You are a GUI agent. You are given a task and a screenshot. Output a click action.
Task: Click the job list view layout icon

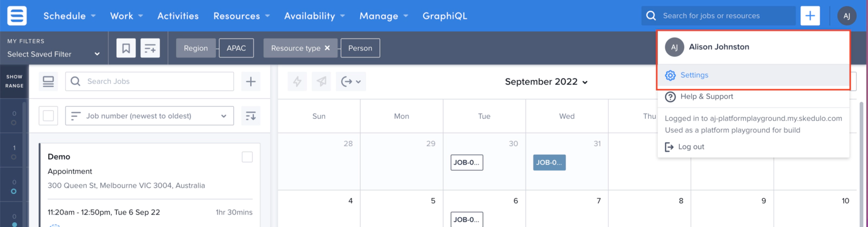coord(48,81)
